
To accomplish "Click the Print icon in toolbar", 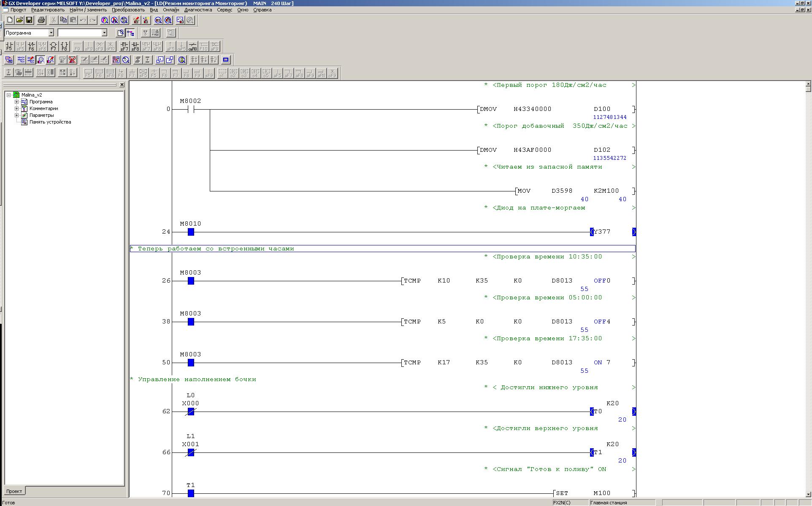I will coord(41,20).
